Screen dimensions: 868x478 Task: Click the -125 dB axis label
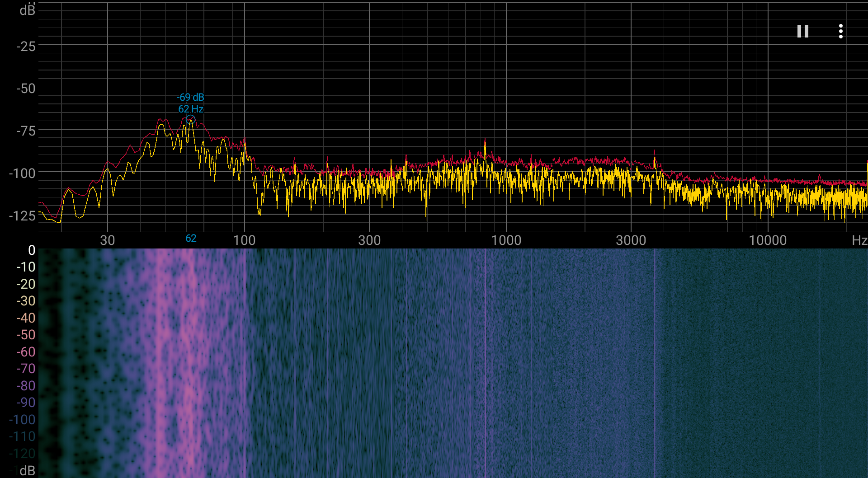tap(22, 216)
